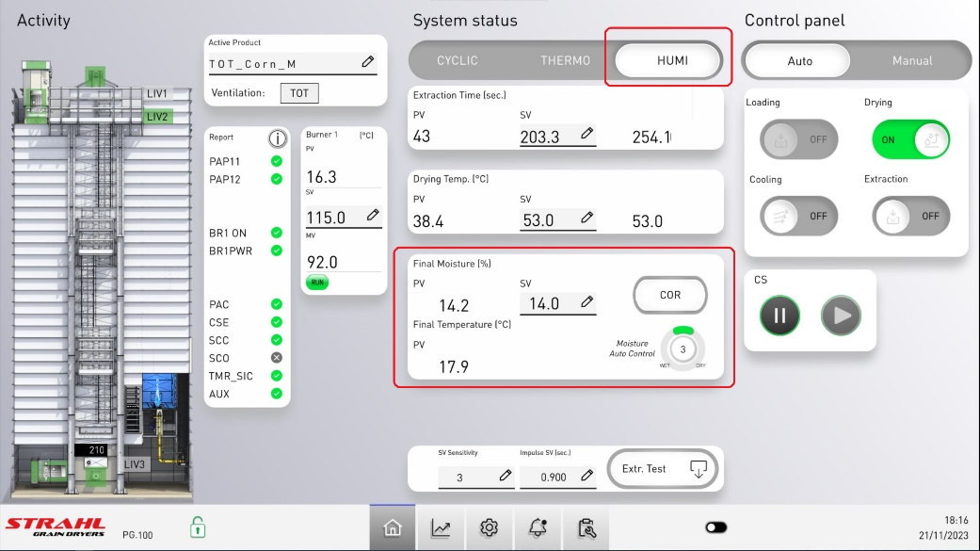Switch to the CYCLIC tab
980x551 pixels.
458,60
